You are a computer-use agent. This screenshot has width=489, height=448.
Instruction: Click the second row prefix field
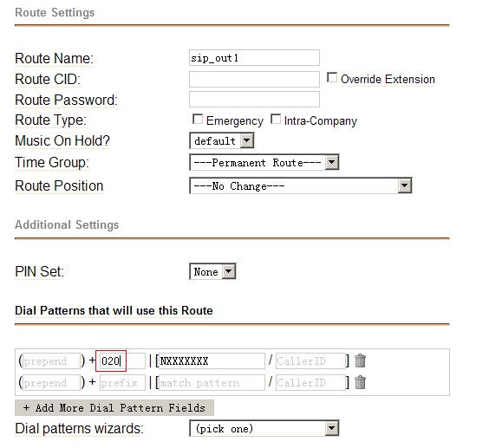[122, 382]
